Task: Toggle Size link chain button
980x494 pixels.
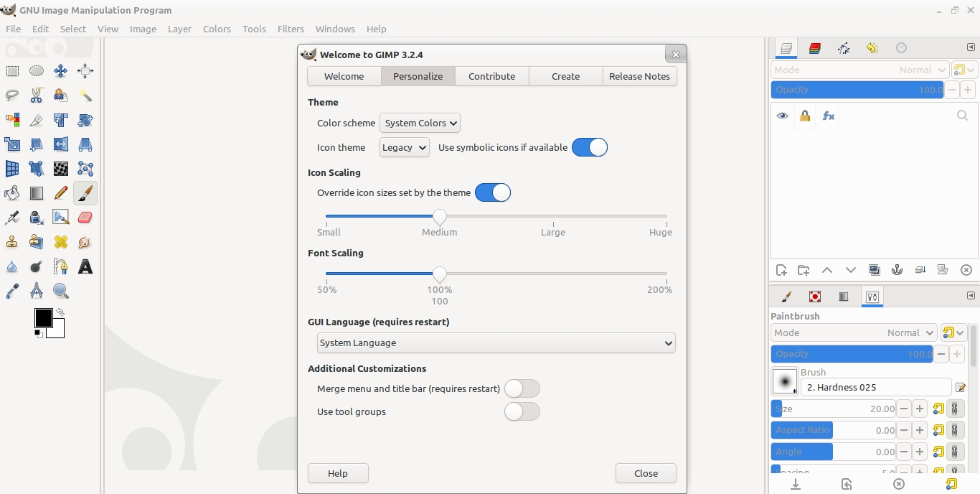Action: click(x=955, y=409)
